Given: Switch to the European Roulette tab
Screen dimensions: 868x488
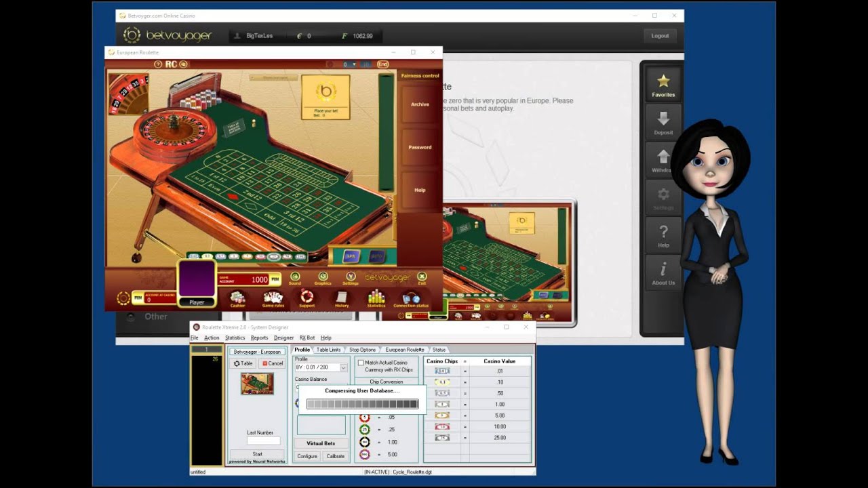Looking at the screenshot, I should 405,350.
